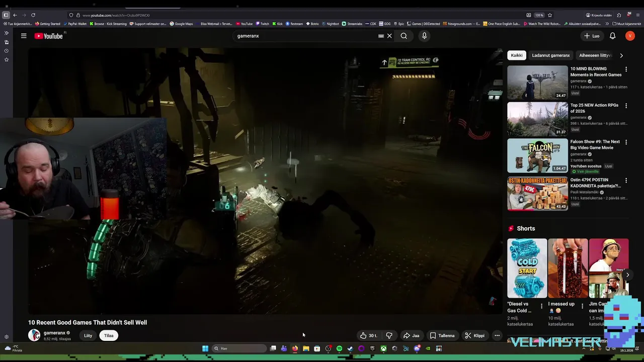
Task: Start voice search with microphone
Action: pos(424,36)
